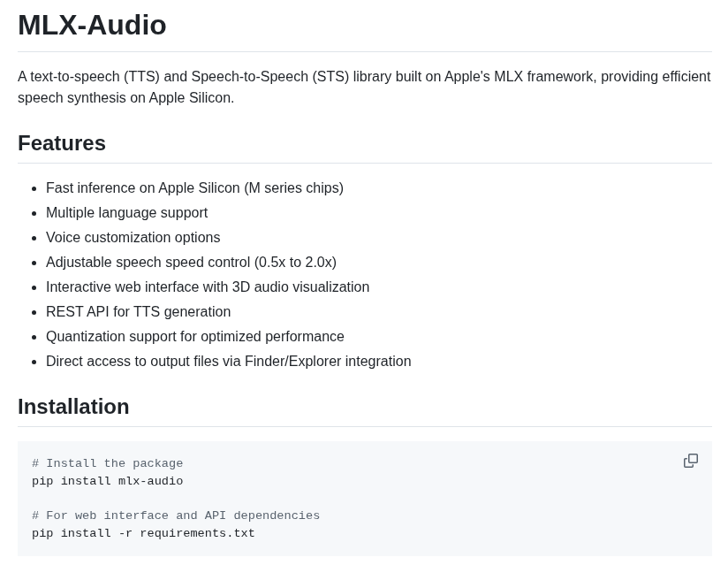
Task: Click 'REST API for TTS generation' item
Action: (x=139, y=312)
